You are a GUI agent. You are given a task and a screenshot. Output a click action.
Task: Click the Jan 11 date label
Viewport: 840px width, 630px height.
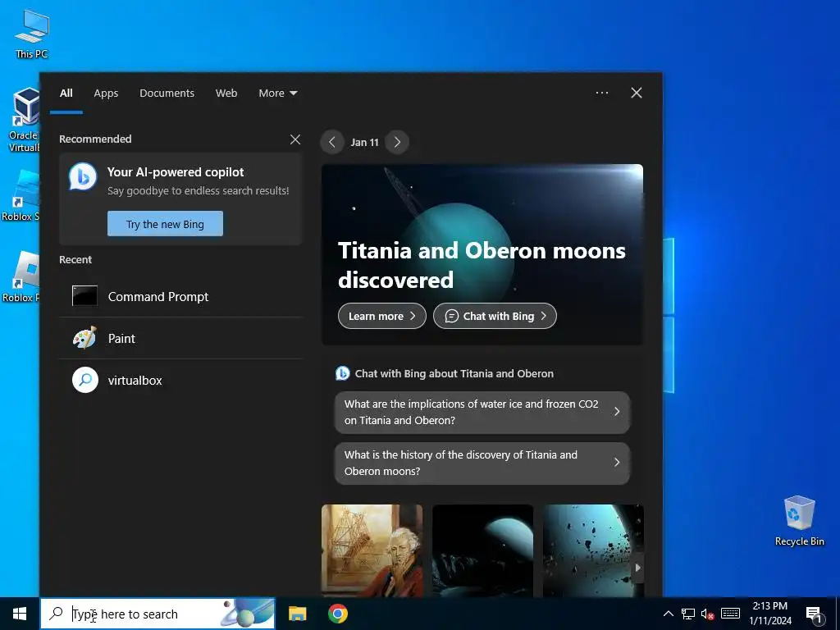pyautogui.click(x=364, y=143)
